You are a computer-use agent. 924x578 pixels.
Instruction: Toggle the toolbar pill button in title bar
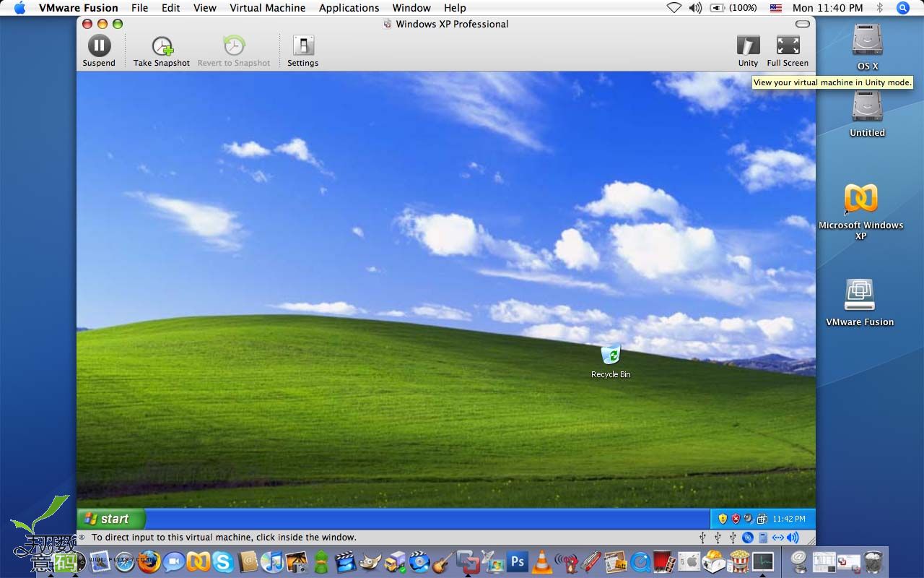[x=803, y=24]
